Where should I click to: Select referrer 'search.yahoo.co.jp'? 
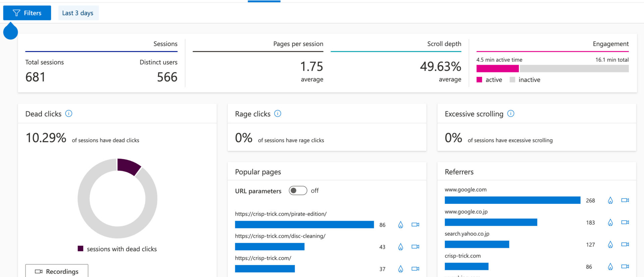coord(467,234)
